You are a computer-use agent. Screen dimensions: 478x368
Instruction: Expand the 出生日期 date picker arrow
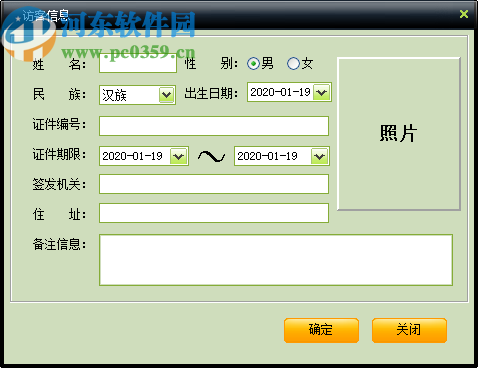(x=322, y=92)
